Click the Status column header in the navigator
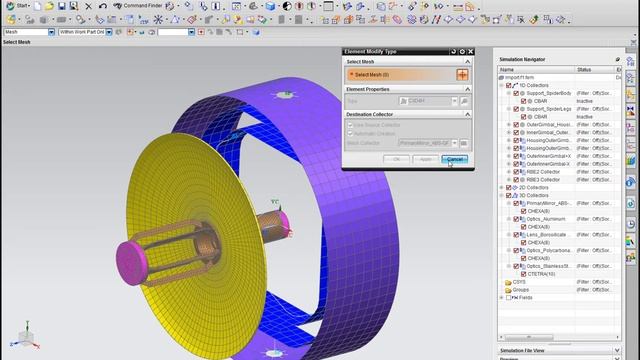 point(594,70)
